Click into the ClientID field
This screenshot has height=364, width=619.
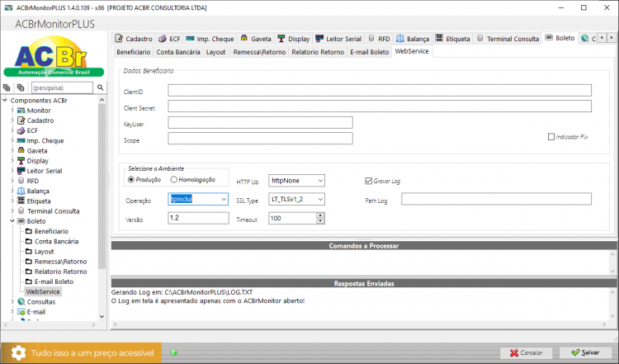pos(380,91)
